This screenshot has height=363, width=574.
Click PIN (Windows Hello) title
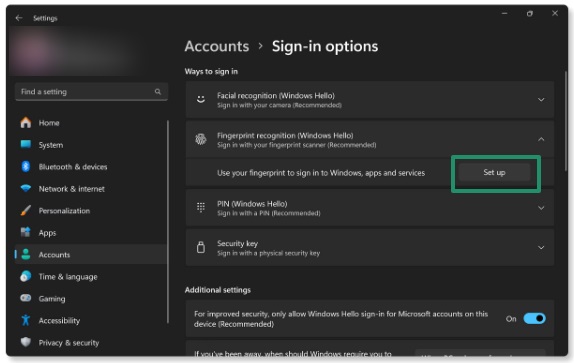(252, 203)
